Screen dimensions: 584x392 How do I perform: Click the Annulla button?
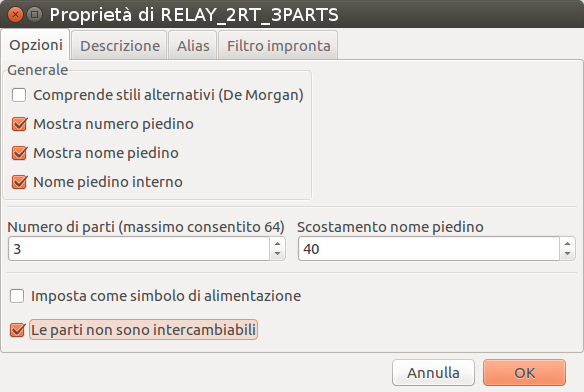[433, 373]
